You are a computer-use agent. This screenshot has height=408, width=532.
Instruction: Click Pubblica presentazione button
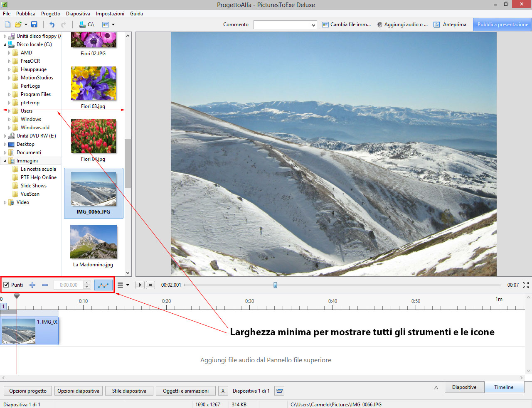pyautogui.click(x=502, y=25)
